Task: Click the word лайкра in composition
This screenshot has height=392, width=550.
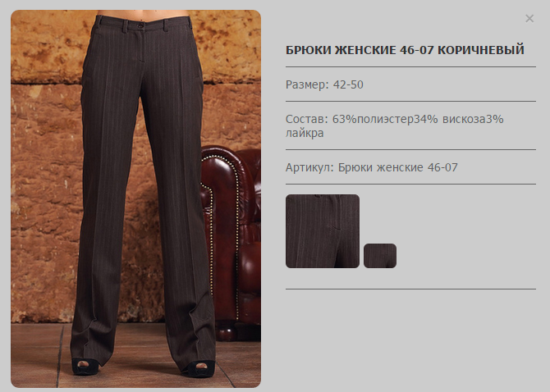Action: (305, 133)
